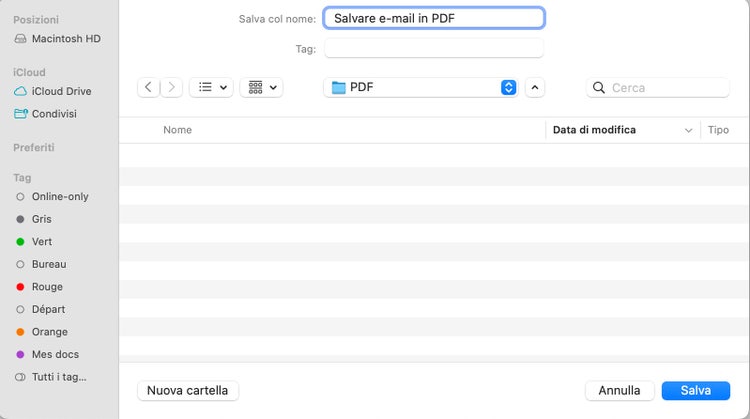The image size is (750, 419).
Task: Open Condivisi shared folder in sidebar
Action: point(54,114)
